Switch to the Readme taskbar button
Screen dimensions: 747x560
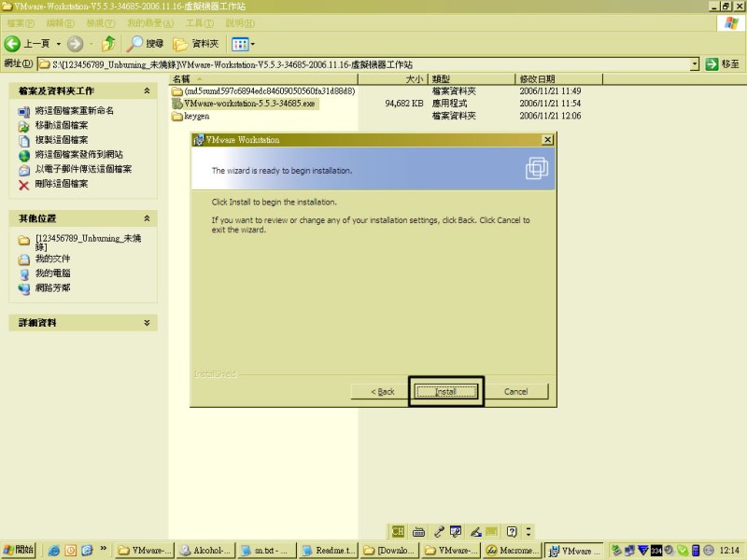click(329, 551)
